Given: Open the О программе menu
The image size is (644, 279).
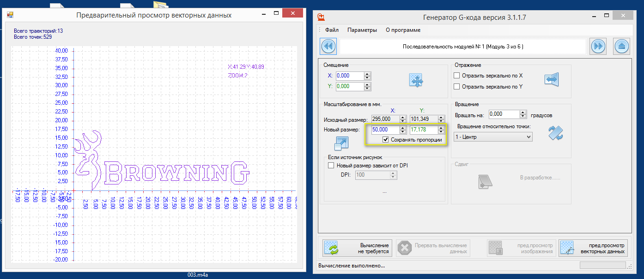Looking at the screenshot, I should click(403, 30).
